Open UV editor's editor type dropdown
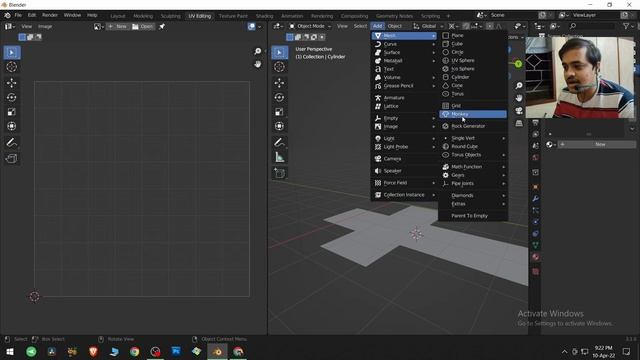Screen dimensions: 640x360 pyautogui.click(x=10, y=27)
